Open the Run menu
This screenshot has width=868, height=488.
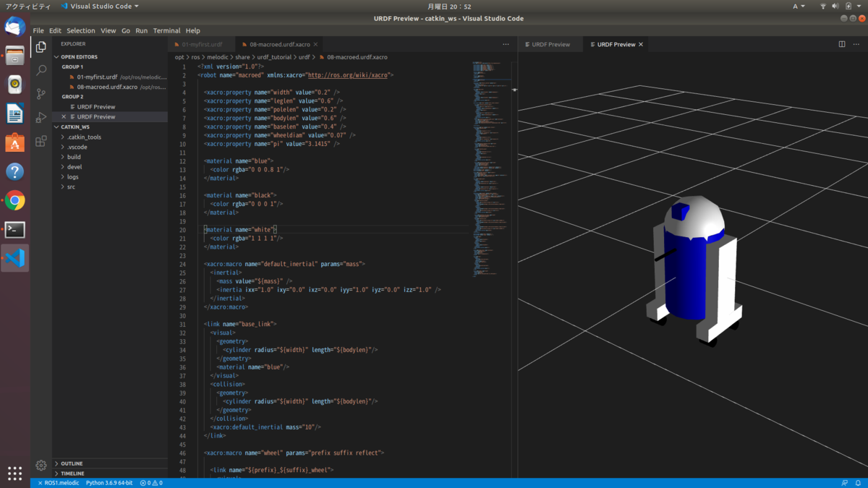(142, 31)
